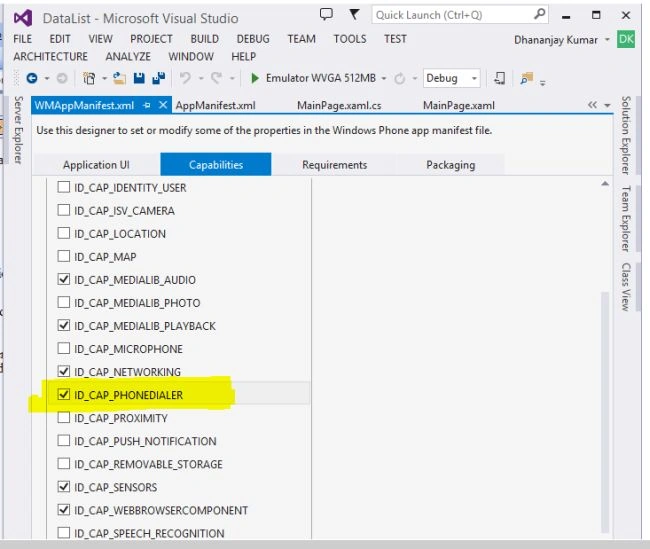Screen dimensions: 650x549
Task: Open the document tab list dropdown arrow
Action: pos(608,106)
